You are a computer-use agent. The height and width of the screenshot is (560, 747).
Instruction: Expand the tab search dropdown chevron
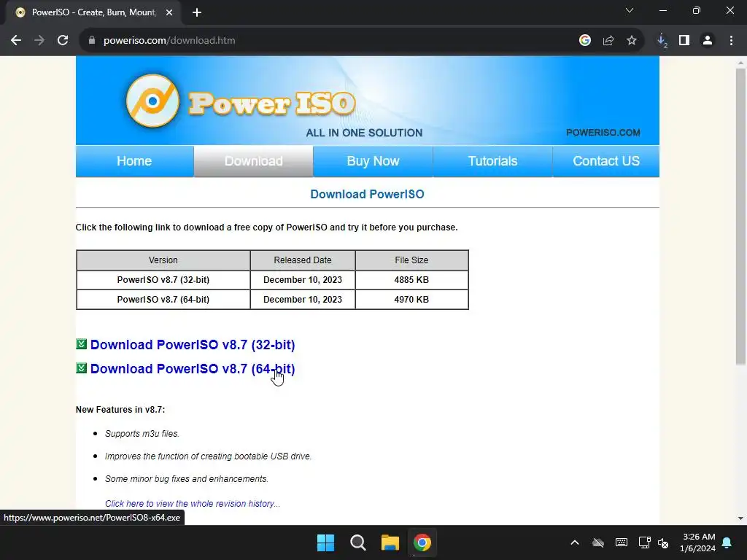tap(630, 10)
